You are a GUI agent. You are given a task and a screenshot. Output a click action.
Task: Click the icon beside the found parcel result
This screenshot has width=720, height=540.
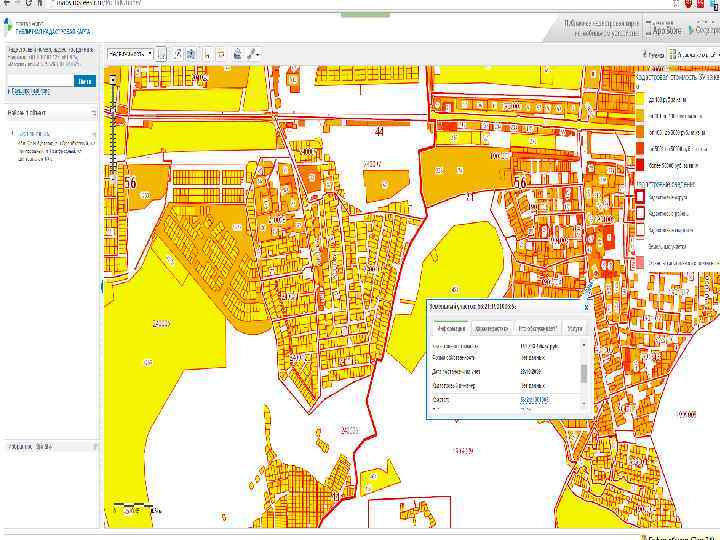(x=94, y=134)
